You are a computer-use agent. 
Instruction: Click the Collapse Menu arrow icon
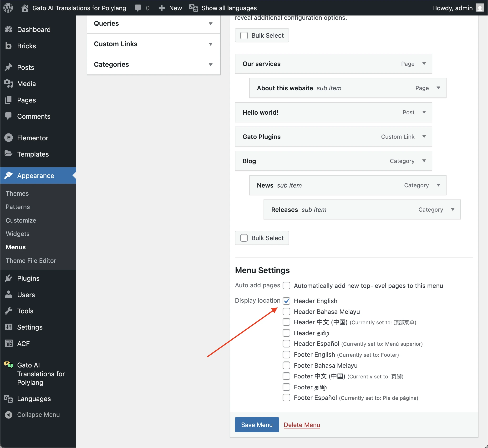pyautogui.click(x=9, y=415)
